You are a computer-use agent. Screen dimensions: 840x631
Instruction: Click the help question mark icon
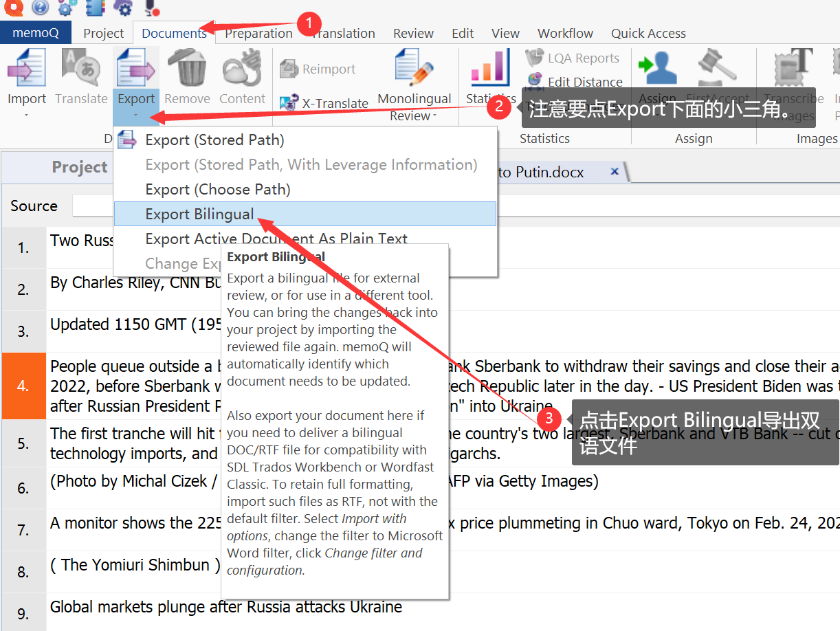click(x=40, y=8)
